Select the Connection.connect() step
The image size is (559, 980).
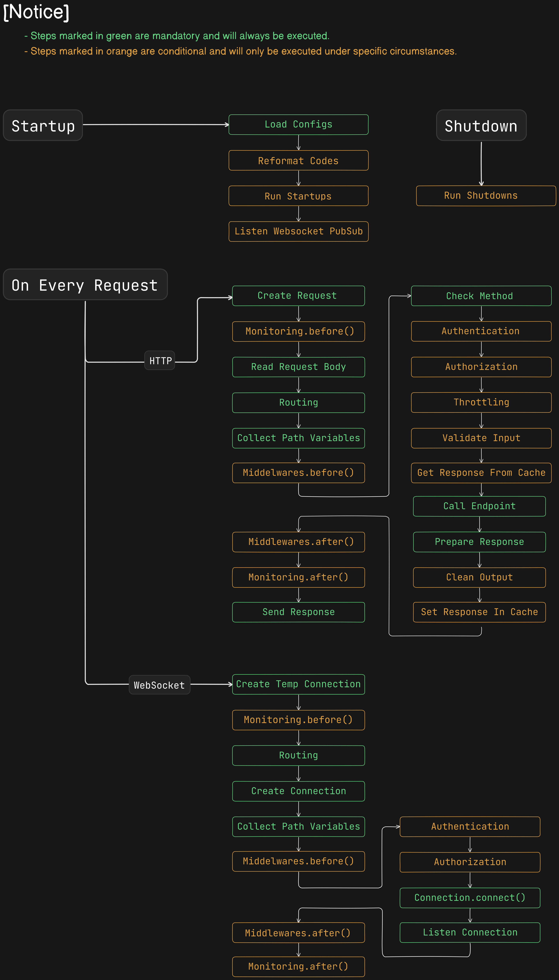pos(470,898)
